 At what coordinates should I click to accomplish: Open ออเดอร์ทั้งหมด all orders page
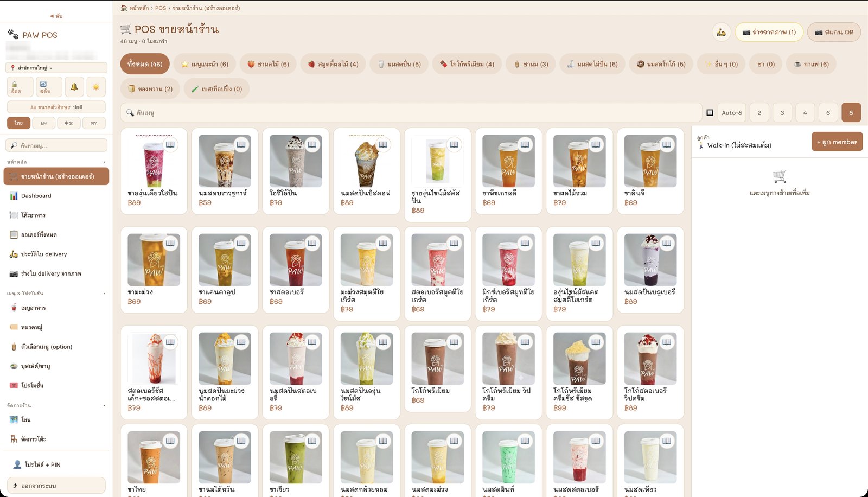(x=56, y=235)
